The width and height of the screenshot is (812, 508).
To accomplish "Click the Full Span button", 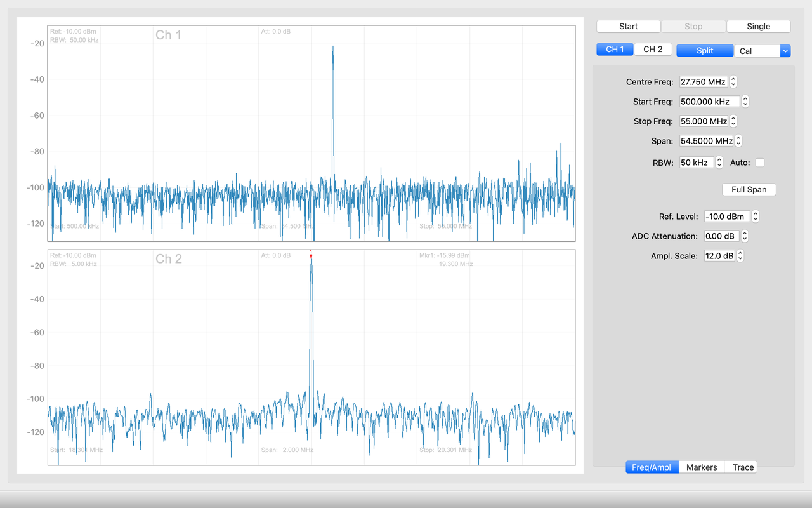I will [x=749, y=189].
